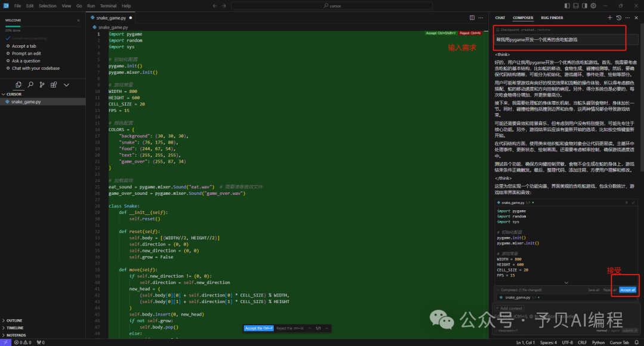Screen dimensions: 644x346
Task: Toggle the bottom panel layout icon
Action: click(x=576, y=6)
